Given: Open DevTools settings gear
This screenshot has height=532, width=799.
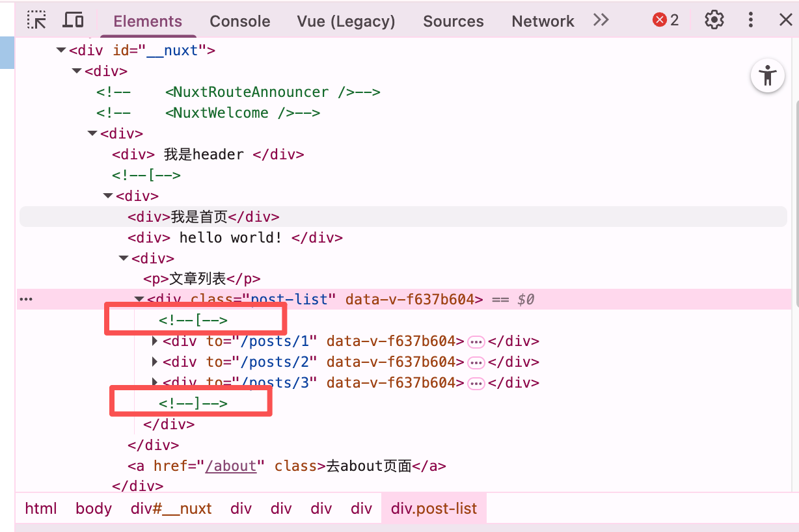Looking at the screenshot, I should click(x=714, y=20).
